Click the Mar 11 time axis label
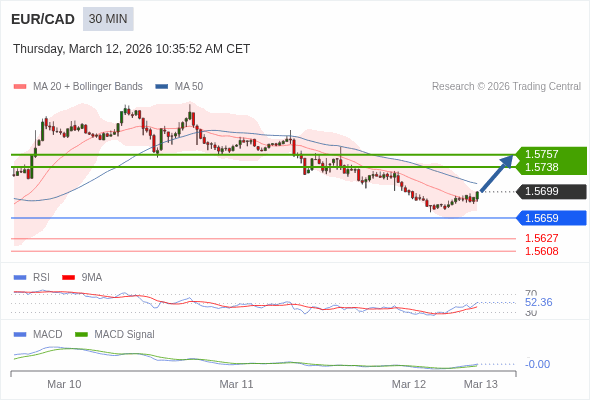The height and width of the screenshot is (400, 590). pos(236,384)
